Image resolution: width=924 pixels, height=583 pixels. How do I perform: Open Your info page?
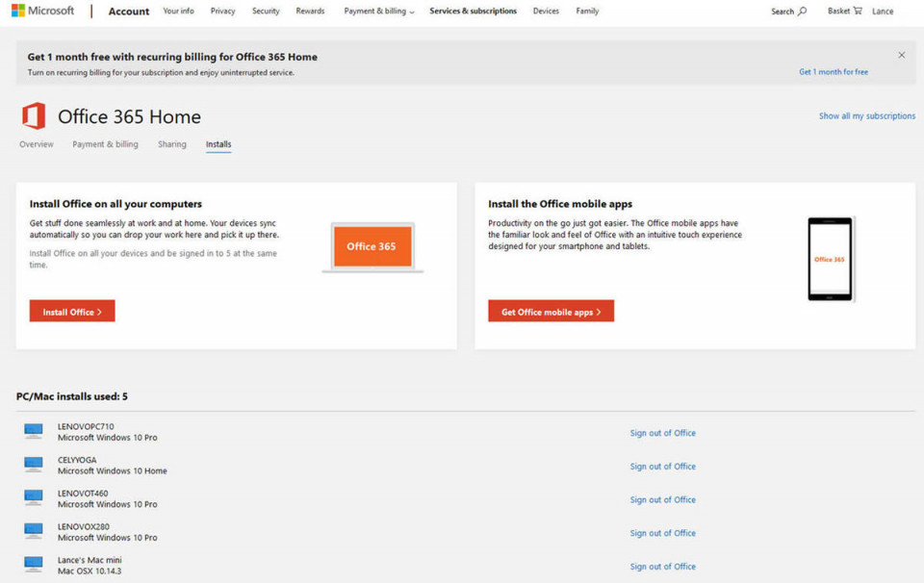[178, 12]
